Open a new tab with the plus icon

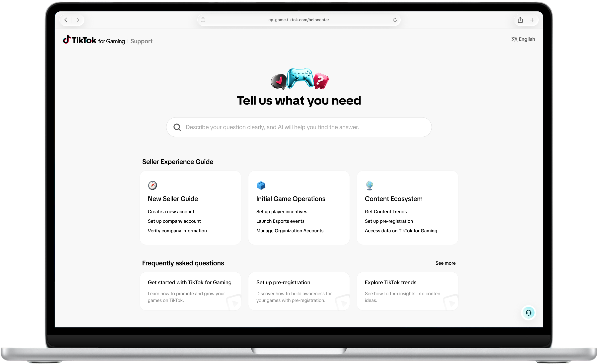pos(532,20)
